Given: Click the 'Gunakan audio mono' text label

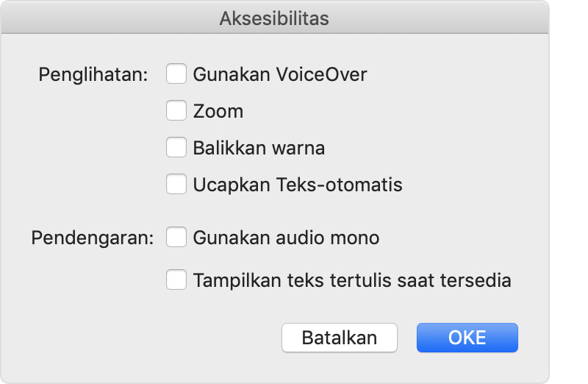Looking at the screenshot, I should pyautogui.click(x=286, y=238).
